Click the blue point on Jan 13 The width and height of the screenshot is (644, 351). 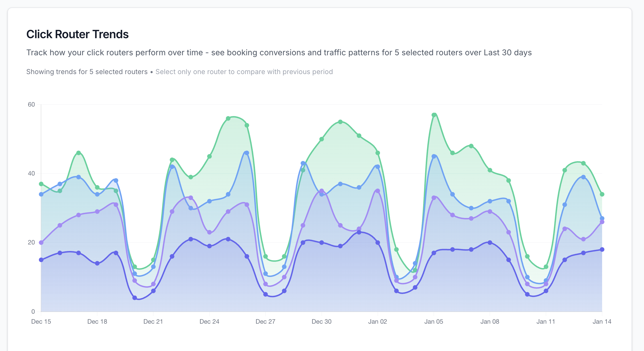[583, 177]
